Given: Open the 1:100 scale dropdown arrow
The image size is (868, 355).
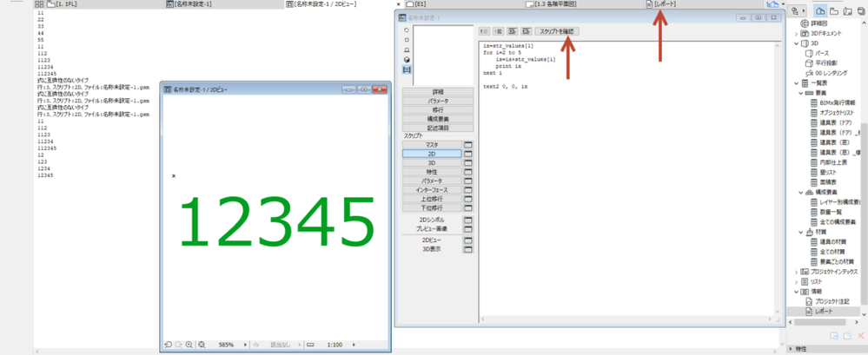Looking at the screenshot, I should (x=354, y=345).
